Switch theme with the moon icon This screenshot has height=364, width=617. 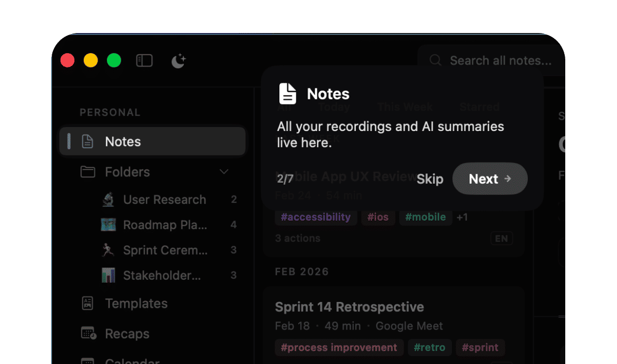[178, 61]
